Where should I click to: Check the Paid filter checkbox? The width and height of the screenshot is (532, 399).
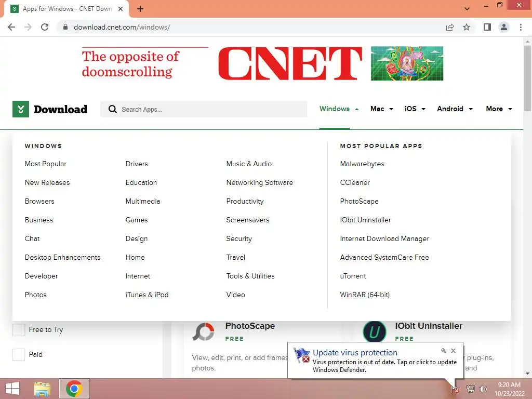tap(19, 355)
